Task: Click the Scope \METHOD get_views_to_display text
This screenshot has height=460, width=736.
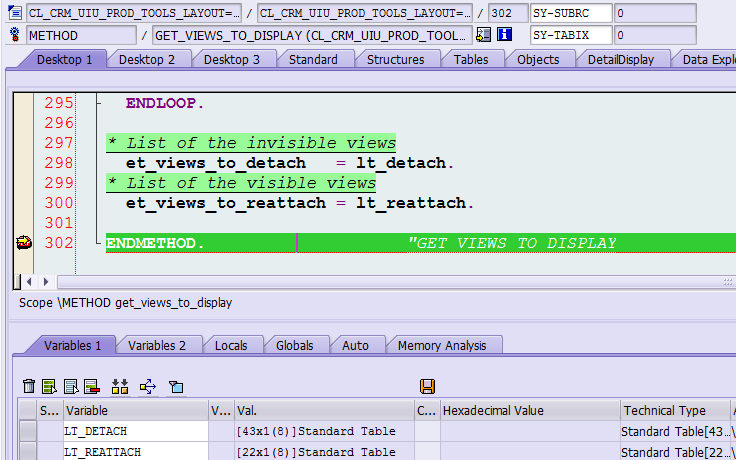Action: (x=125, y=303)
